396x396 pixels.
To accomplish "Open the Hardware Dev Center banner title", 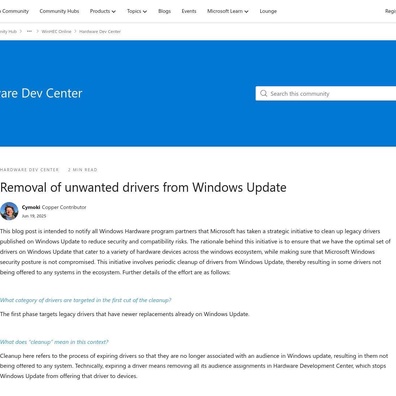I will 41,93.
